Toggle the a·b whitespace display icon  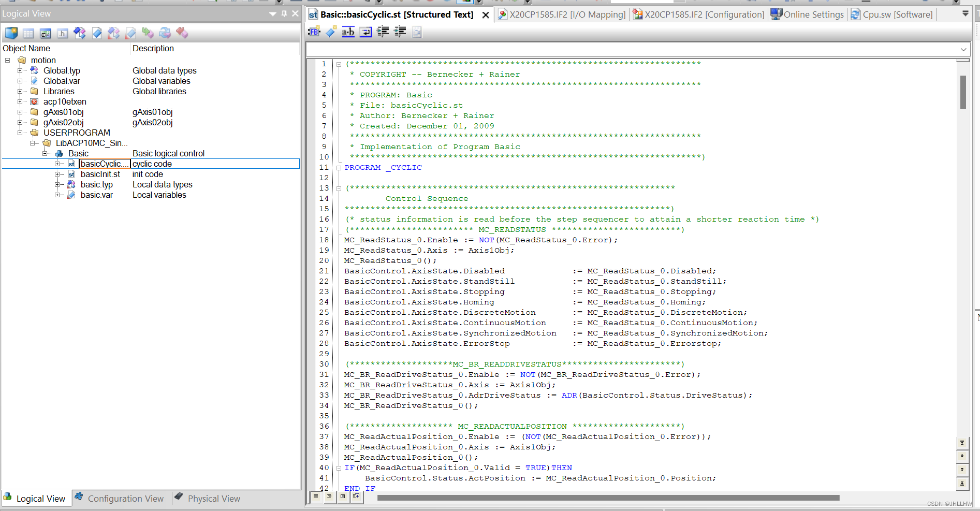[348, 32]
